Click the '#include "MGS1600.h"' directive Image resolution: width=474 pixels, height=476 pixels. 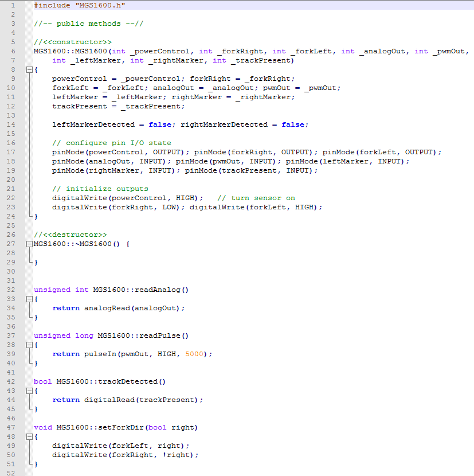tap(79, 5)
